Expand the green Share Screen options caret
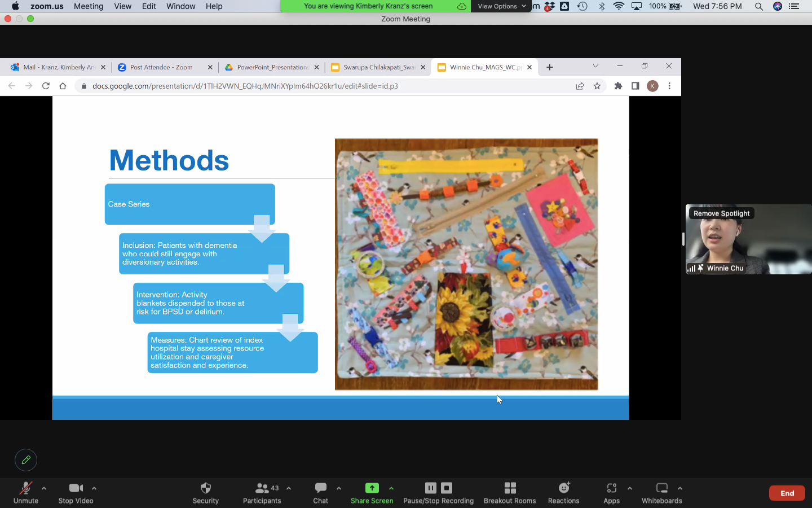The height and width of the screenshot is (508, 812). tap(391, 488)
